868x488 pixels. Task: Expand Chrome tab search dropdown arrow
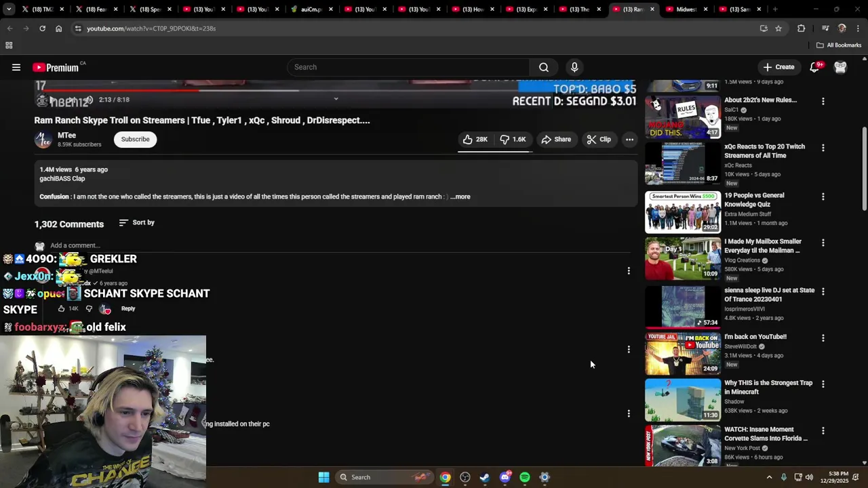click(9, 9)
